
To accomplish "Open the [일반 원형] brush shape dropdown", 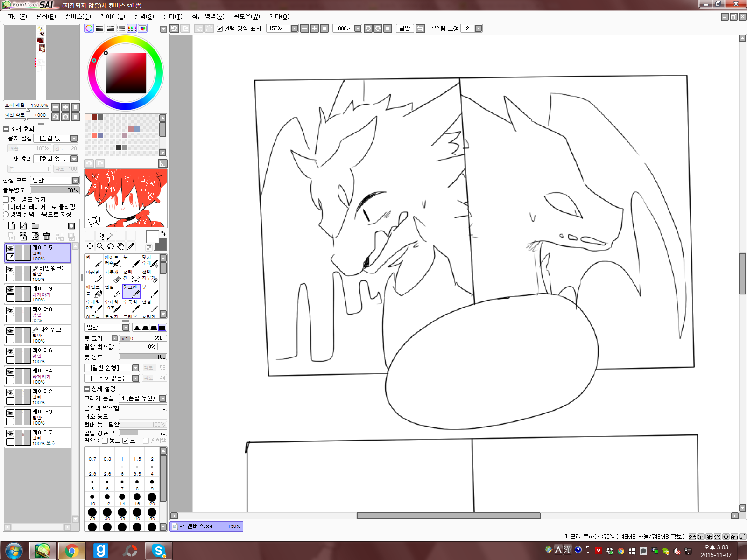I will coord(135,368).
